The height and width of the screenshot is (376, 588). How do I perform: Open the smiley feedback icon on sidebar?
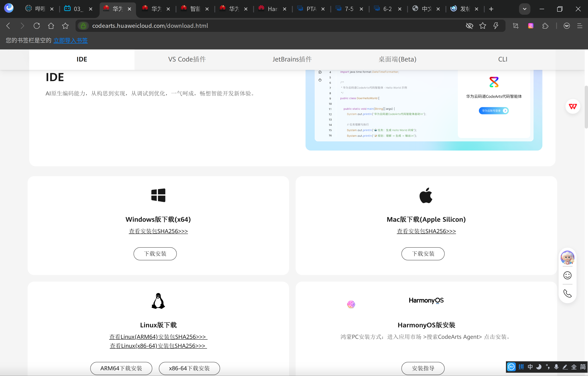pyautogui.click(x=567, y=275)
